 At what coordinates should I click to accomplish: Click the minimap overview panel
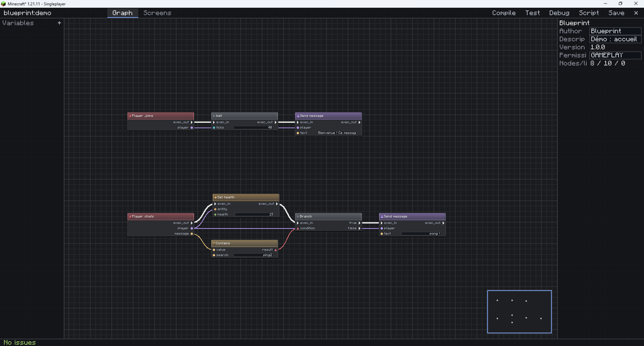point(519,312)
